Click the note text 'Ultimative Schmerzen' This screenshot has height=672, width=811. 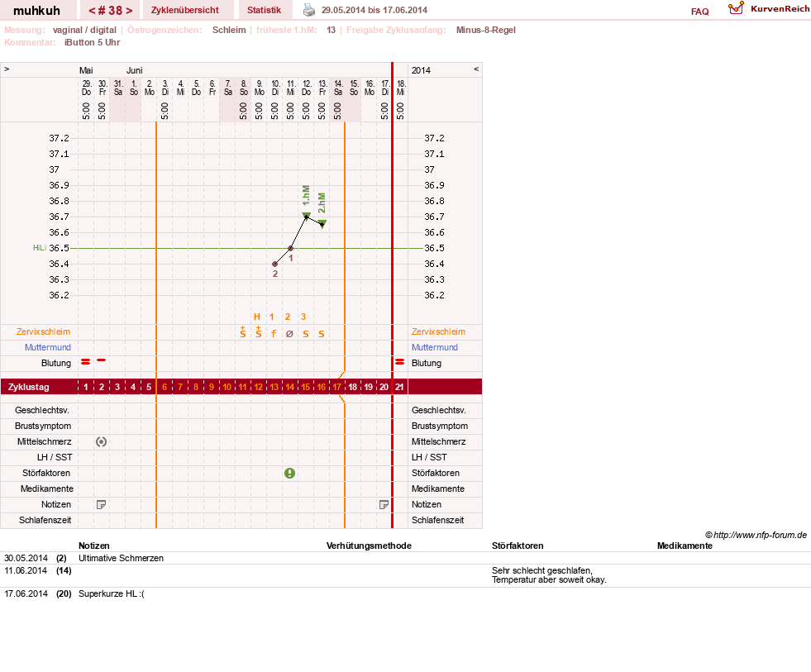121,558
